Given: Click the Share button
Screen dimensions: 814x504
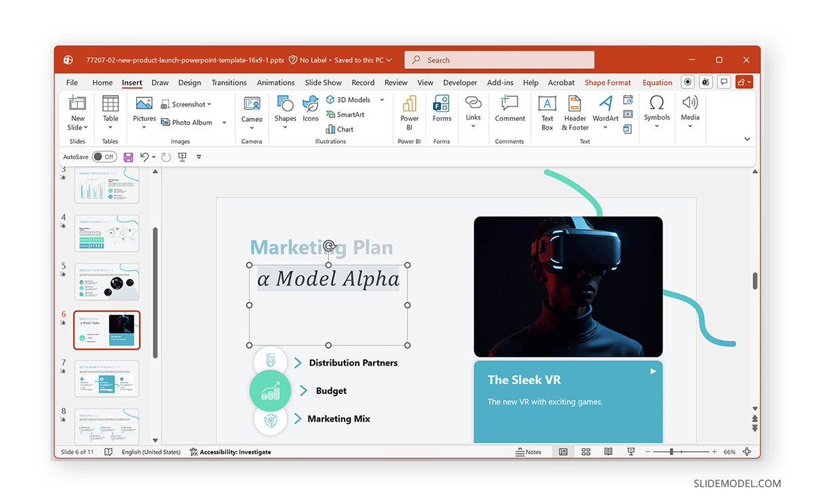Looking at the screenshot, I should (744, 82).
